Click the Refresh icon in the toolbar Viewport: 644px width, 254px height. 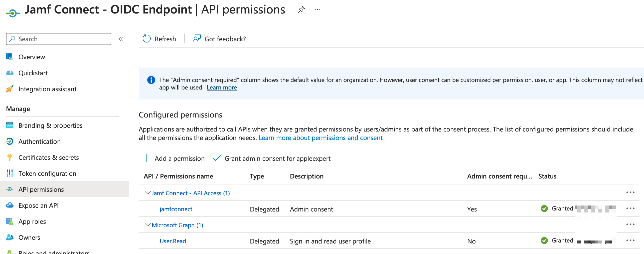[x=146, y=39]
